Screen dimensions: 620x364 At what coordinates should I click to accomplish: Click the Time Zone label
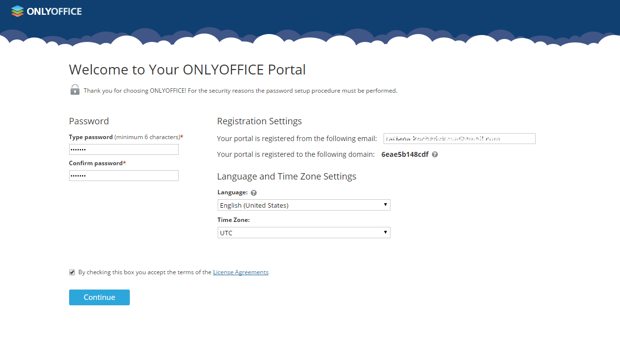(x=233, y=220)
